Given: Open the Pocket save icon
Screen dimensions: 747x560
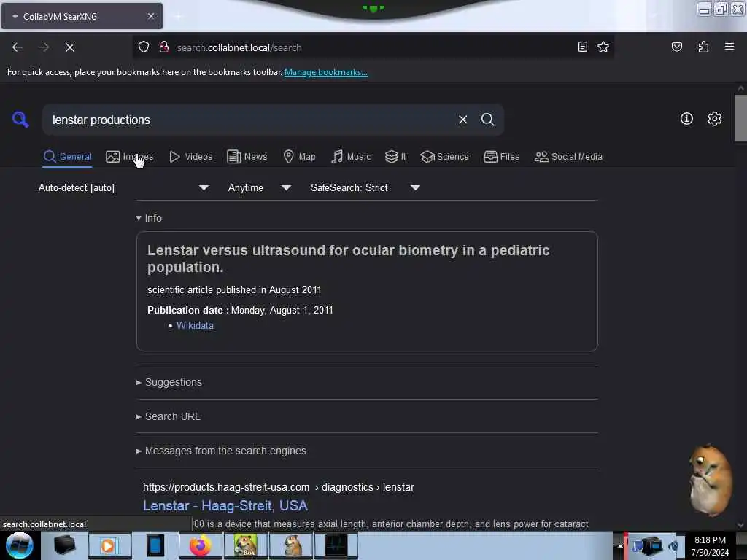Looking at the screenshot, I should [x=676, y=47].
